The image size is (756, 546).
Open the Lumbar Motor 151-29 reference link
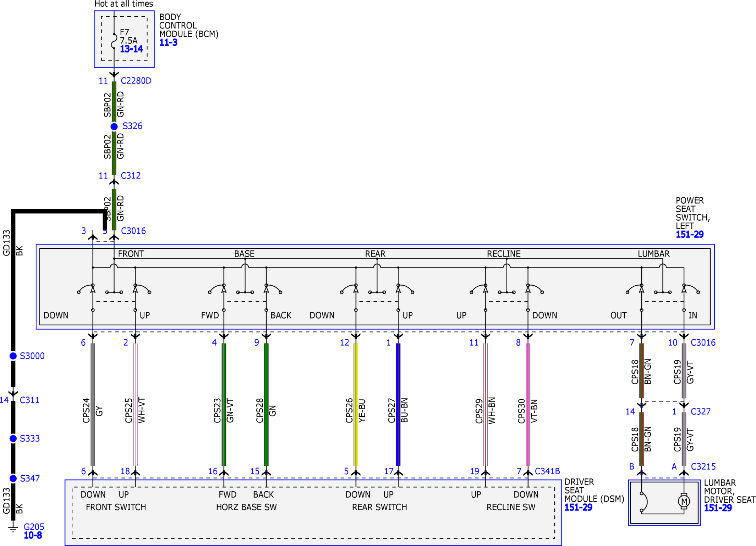[x=718, y=508]
